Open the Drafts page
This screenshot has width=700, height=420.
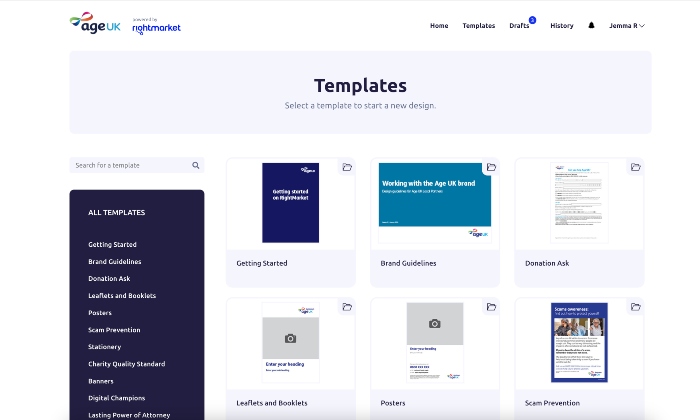[x=519, y=26]
